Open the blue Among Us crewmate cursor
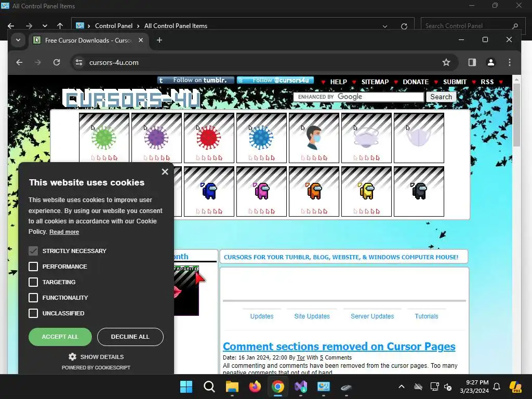Screen dimensions: 532x399 209,191
